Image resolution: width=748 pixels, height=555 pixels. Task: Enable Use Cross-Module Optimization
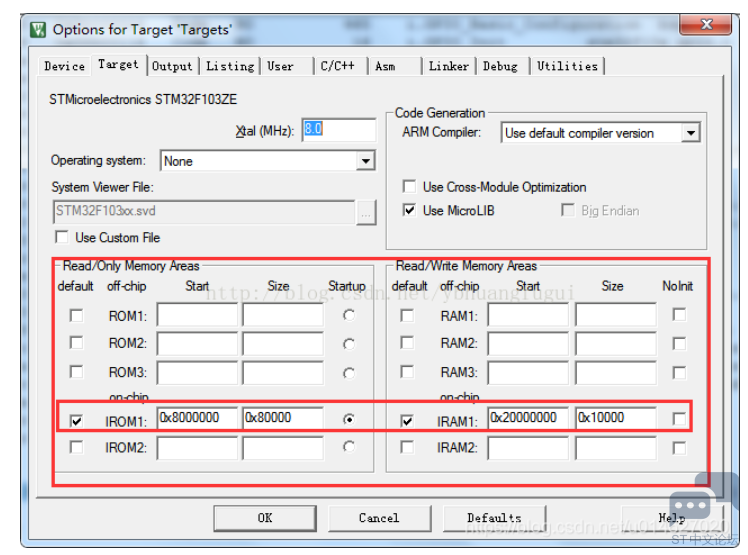click(x=409, y=186)
